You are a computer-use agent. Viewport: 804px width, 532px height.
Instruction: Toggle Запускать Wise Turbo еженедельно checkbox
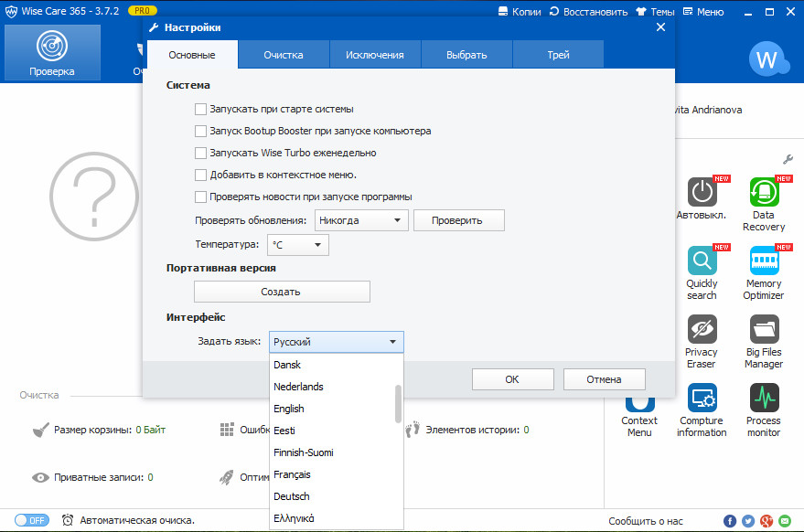[x=200, y=154]
